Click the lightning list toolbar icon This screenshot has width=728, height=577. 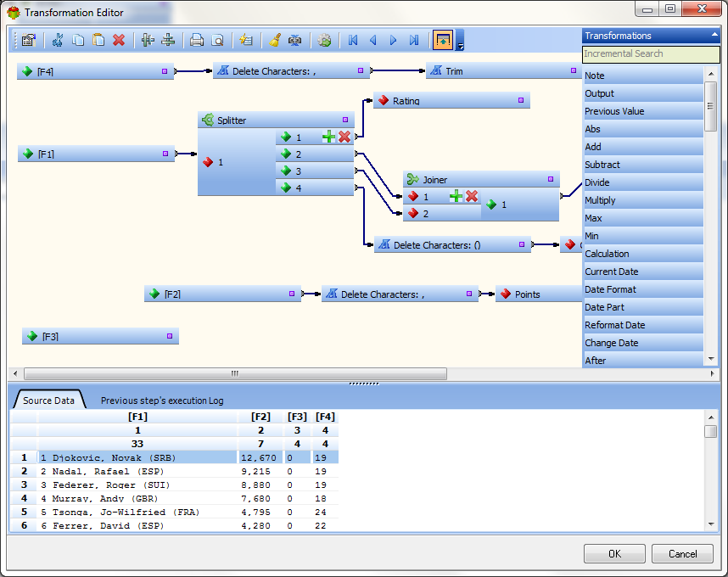[246, 41]
